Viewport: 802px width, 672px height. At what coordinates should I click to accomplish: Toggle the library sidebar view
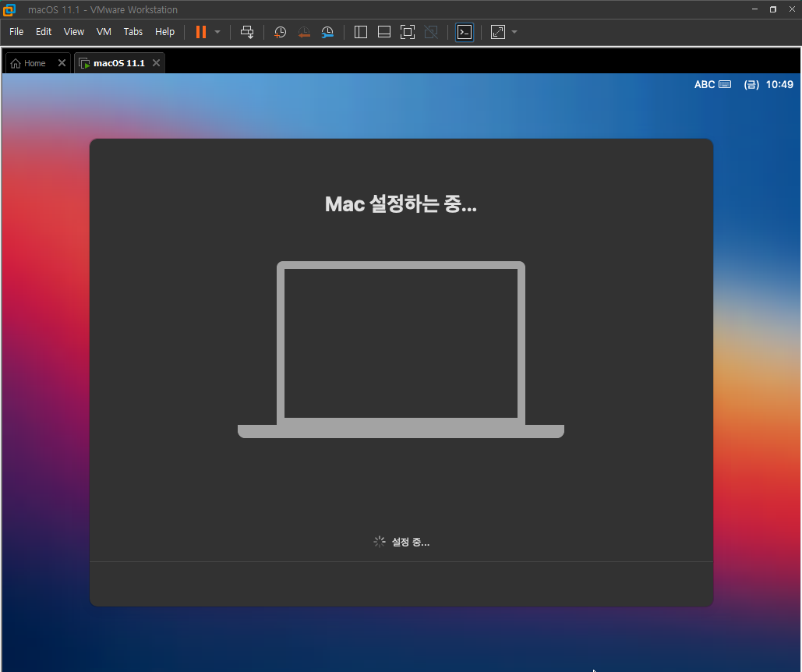pyautogui.click(x=361, y=32)
